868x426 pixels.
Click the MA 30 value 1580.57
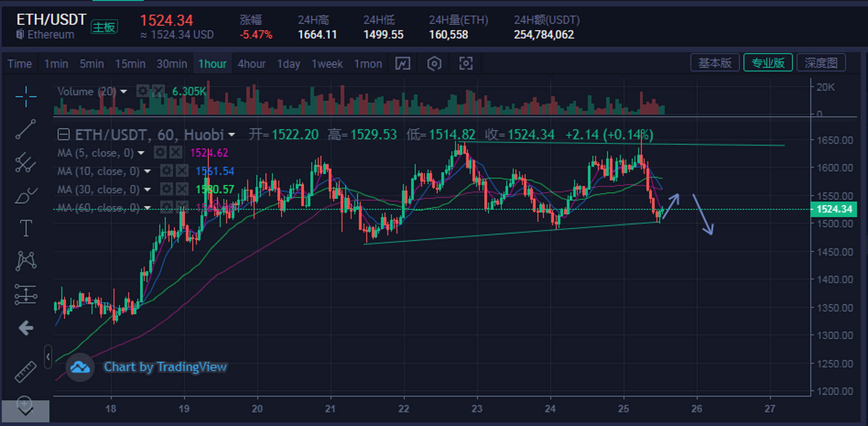pos(215,189)
